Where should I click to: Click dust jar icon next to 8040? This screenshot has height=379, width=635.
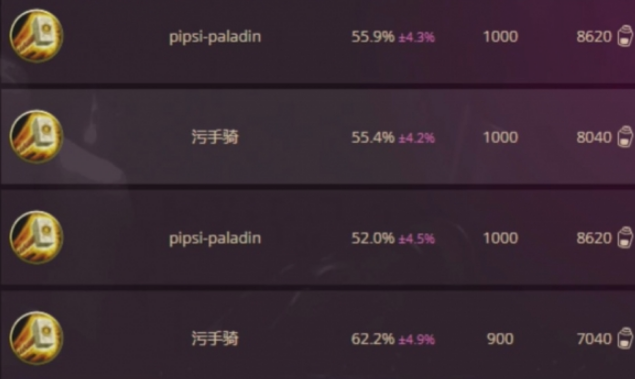[625, 136]
